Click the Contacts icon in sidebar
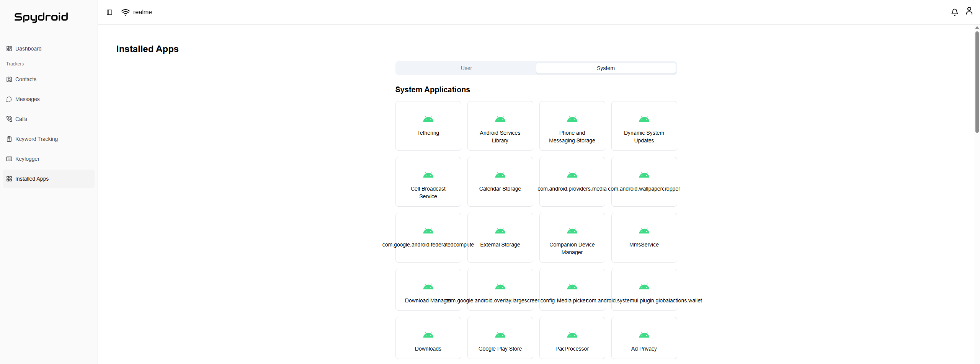The width and height of the screenshot is (980, 364). click(9, 79)
